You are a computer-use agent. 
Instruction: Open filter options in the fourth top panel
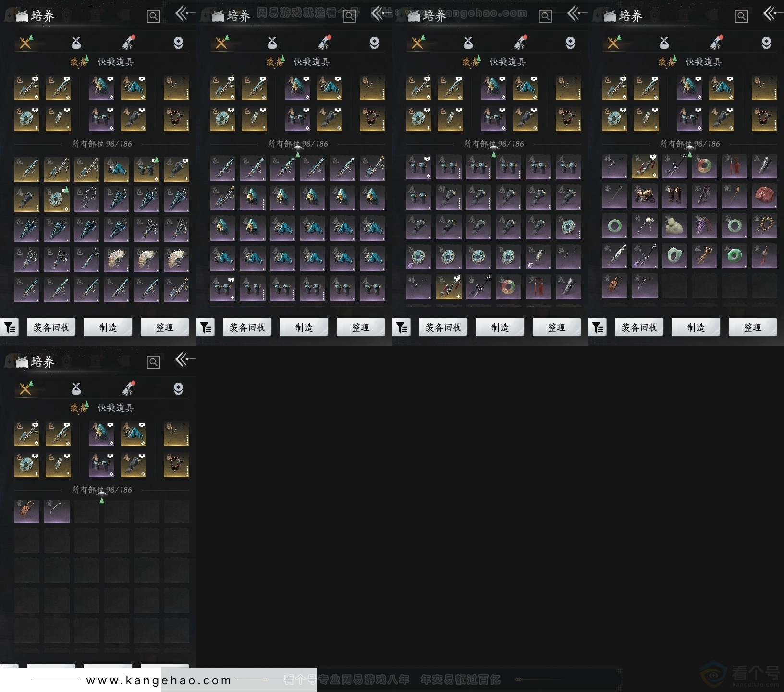598,328
